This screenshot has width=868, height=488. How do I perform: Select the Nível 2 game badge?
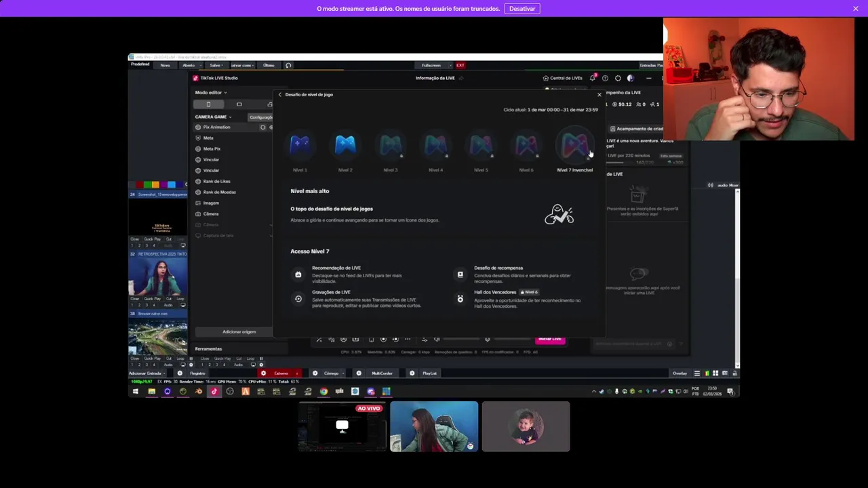click(x=345, y=144)
